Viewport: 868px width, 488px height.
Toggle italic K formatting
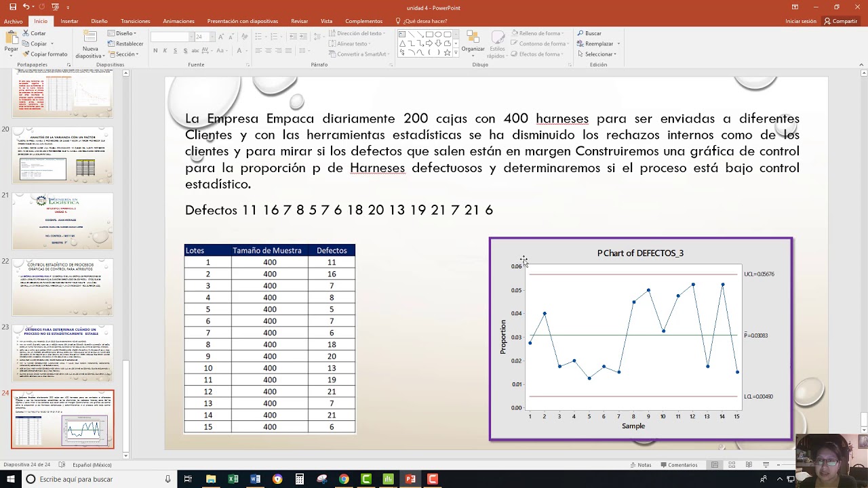coord(165,51)
